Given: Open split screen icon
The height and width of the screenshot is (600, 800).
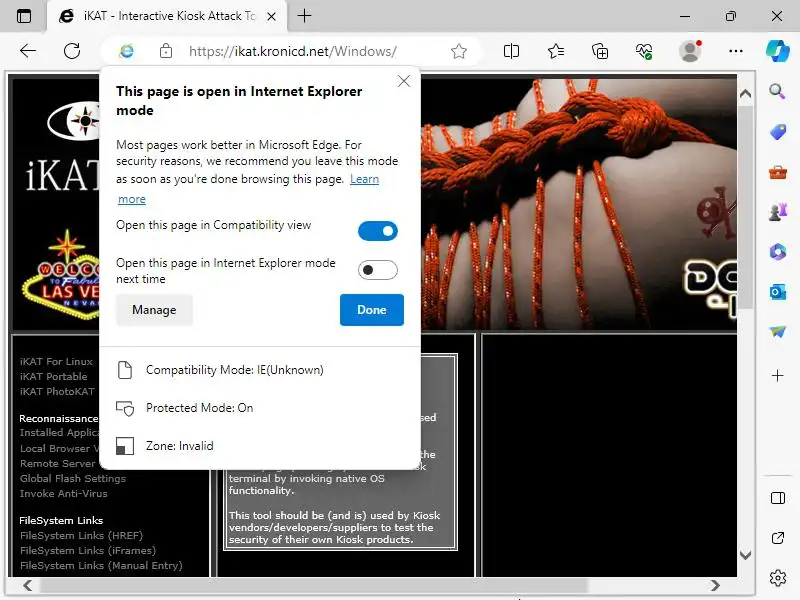Looking at the screenshot, I should 511,51.
